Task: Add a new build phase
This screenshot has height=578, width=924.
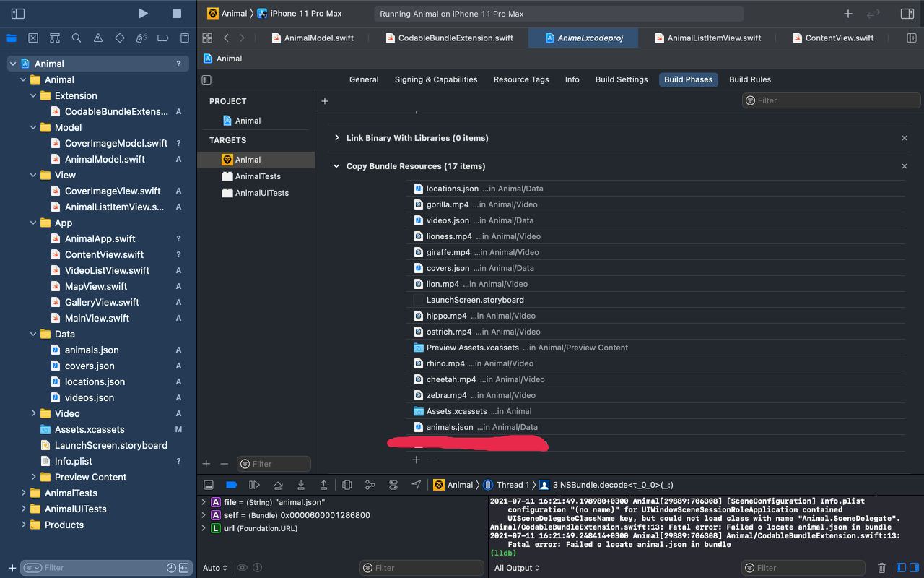Action: 325,101
